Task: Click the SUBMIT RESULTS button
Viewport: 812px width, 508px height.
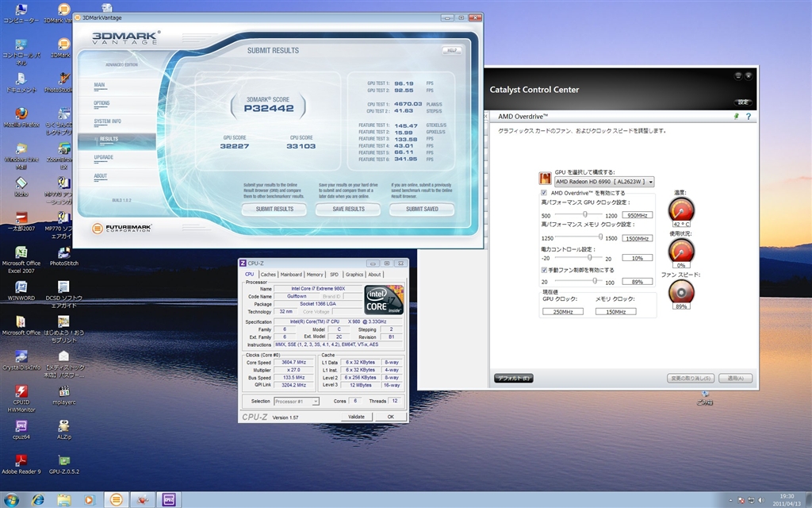Action: point(274,210)
